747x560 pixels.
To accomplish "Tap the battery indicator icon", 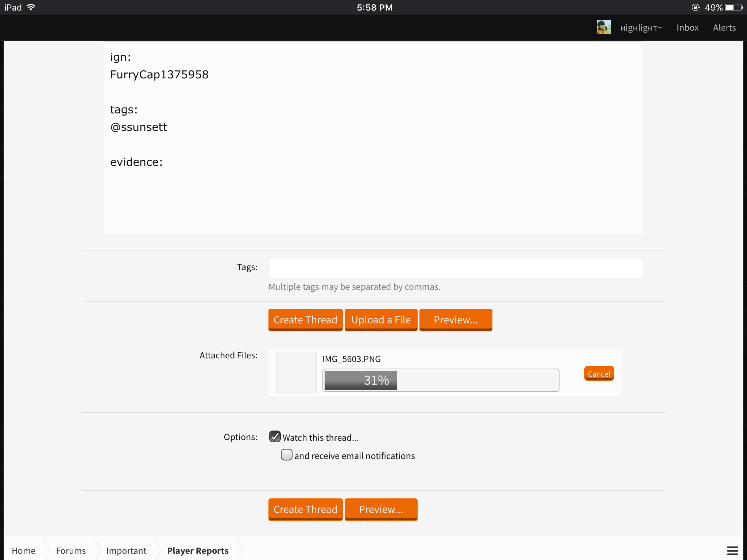I will pyautogui.click(x=734, y=7).
